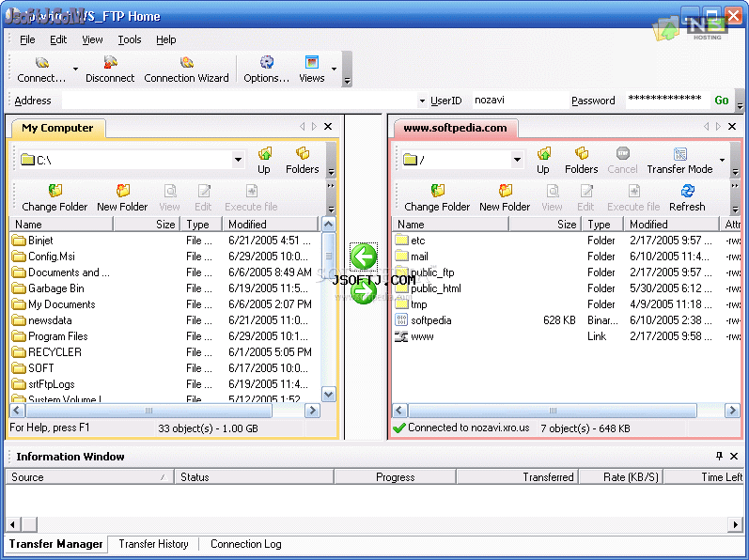Click the remote pane horizontal scrollbar
This screenshot has width=749, height=560.
pyautogui.click(x=553, y=411)
